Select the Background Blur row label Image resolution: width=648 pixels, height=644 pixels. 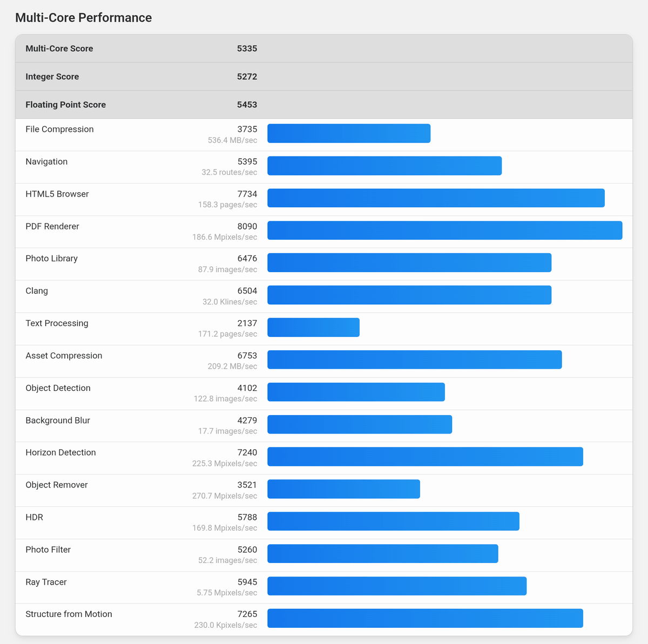coord(58,421)
